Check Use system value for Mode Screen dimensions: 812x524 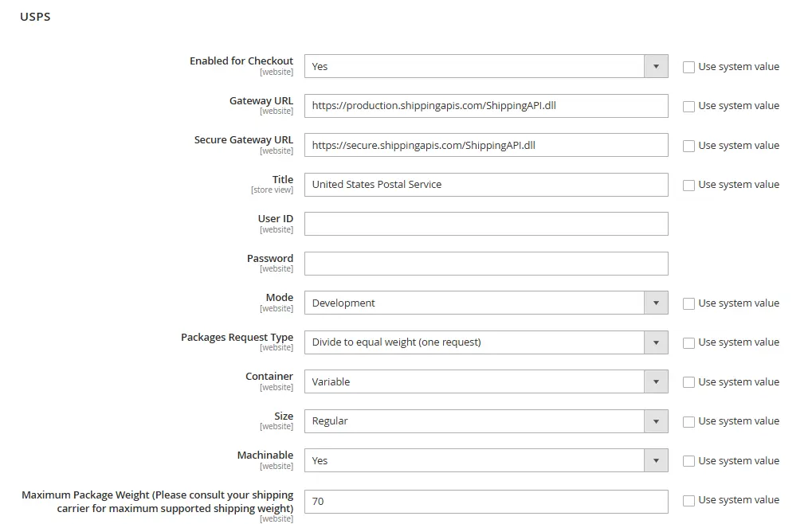pos(688,303)
